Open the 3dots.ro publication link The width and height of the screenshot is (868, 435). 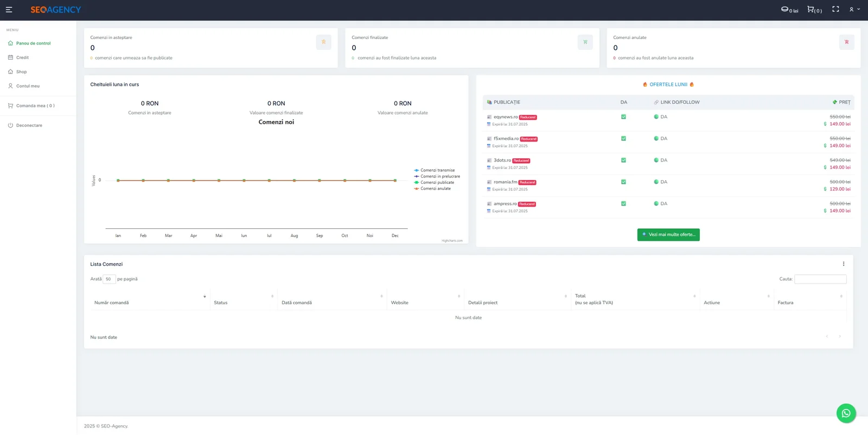[x=502, y=161]
